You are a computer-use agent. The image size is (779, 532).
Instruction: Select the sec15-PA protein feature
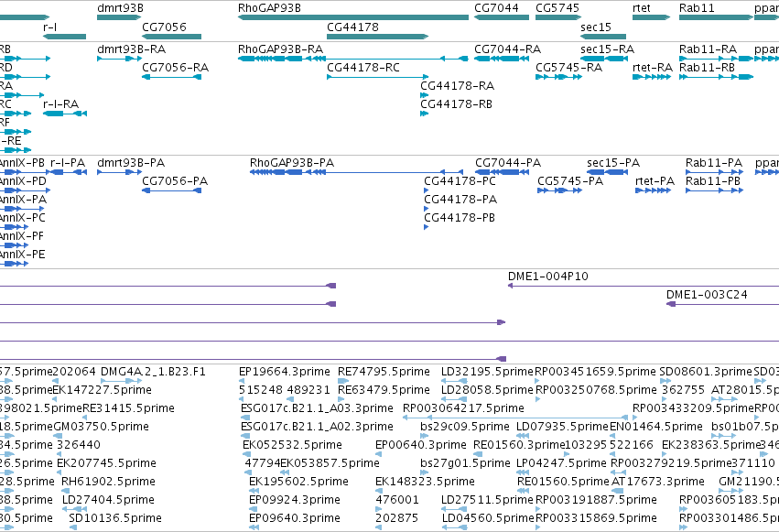607,172
